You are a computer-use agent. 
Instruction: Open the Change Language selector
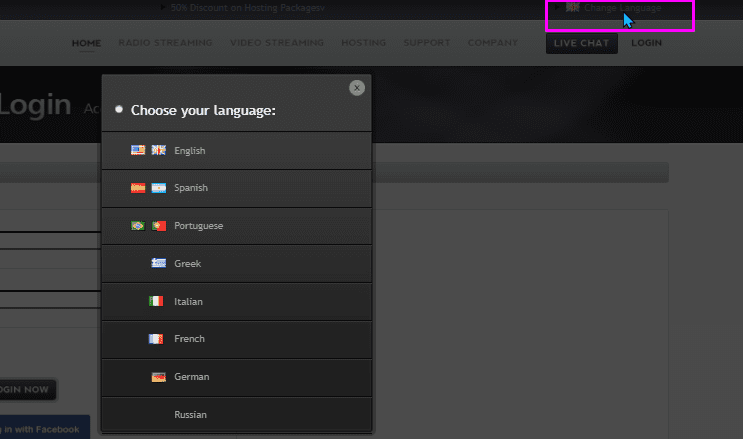621,8
